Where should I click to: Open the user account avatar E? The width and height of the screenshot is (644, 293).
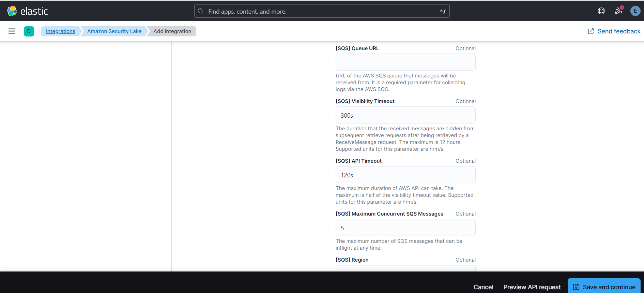(x=635, y=11)
